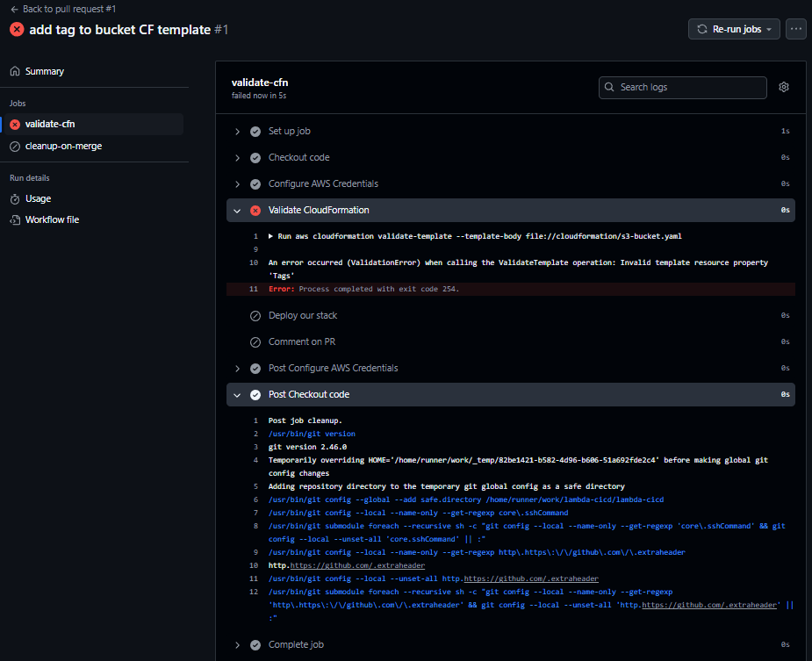Collapse the Post Checkout code step

237,395
